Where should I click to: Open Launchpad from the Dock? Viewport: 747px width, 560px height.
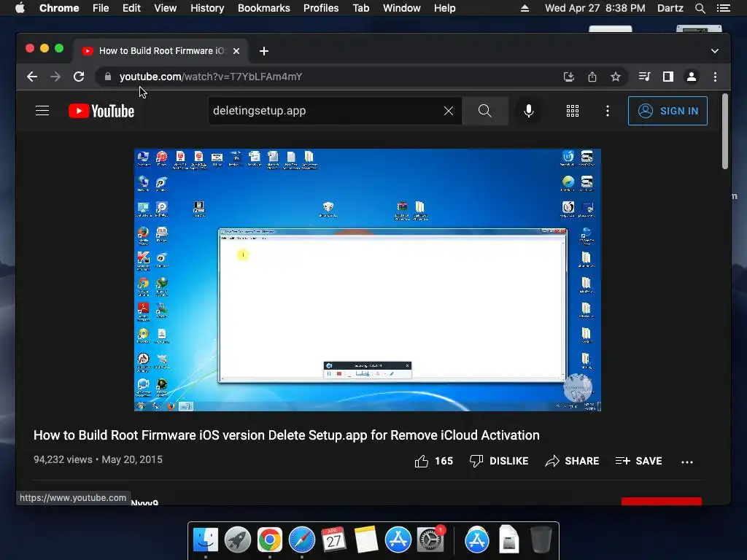tap(238, 540)
